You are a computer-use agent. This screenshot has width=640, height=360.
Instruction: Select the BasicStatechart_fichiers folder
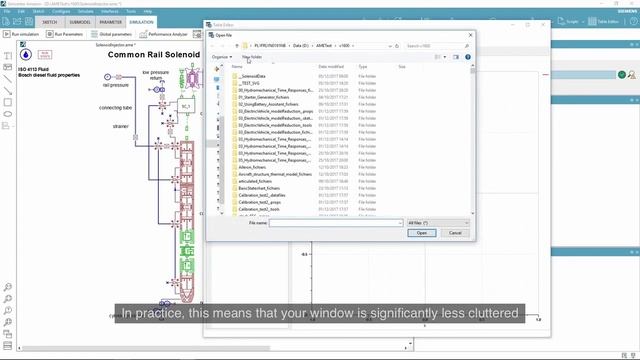[x=259, y=188]
